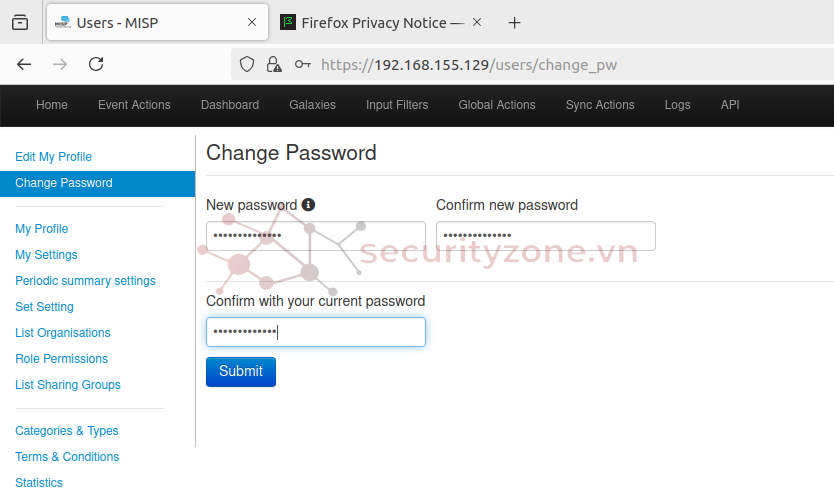Image resolution: width=834 pixels, height=498 pixels.
Task: Open the Sync Actions menu
Action: click(600, 105)
